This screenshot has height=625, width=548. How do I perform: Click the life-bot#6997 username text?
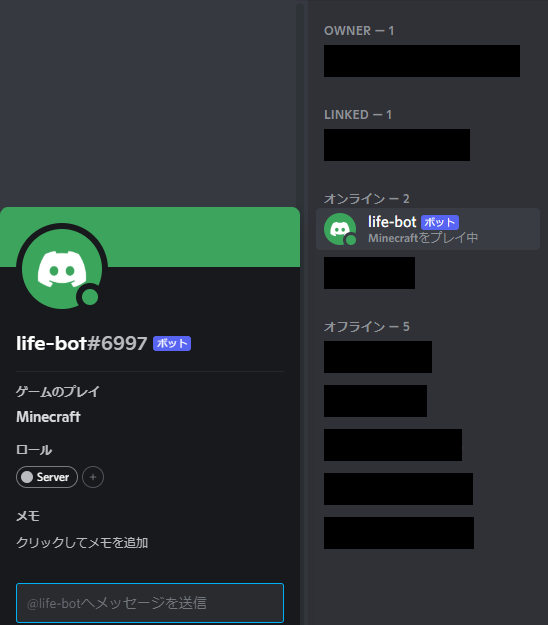(x=81, y=343)
